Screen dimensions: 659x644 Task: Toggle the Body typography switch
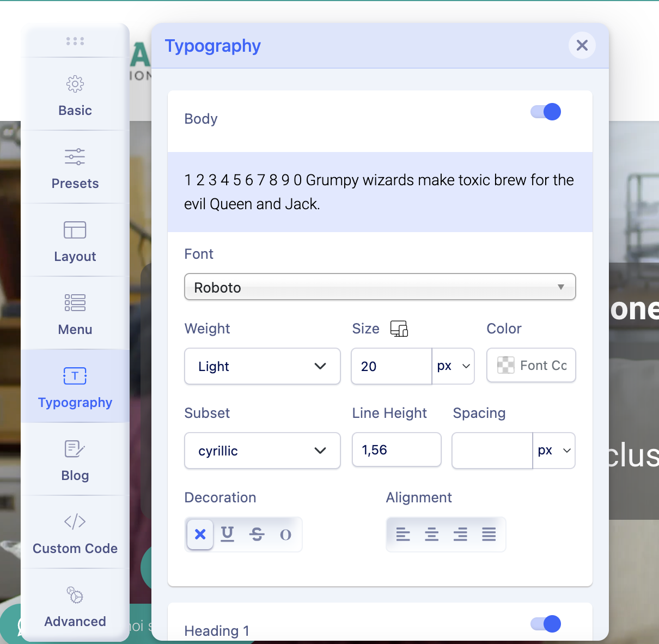click(x=546, y=112)
